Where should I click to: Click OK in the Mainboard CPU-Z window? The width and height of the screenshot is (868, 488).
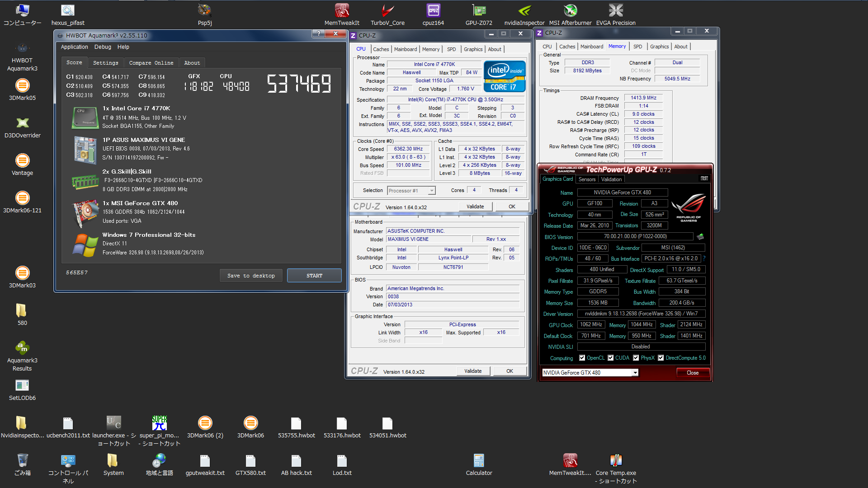[x=509, y=371]
